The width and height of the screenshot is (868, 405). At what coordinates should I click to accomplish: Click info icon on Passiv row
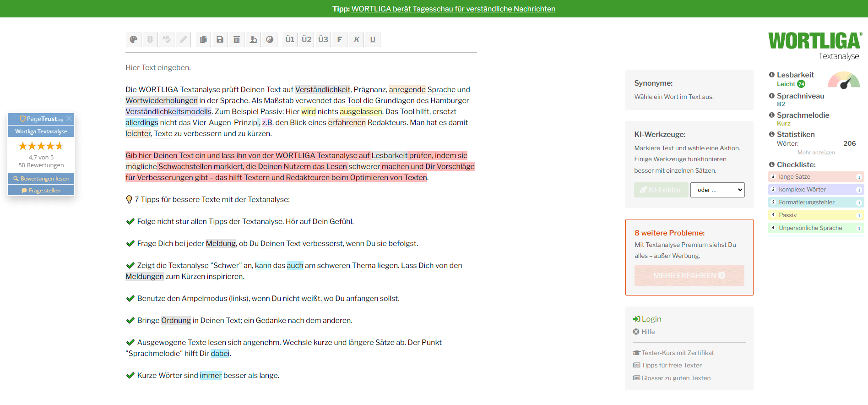(773, 215)
